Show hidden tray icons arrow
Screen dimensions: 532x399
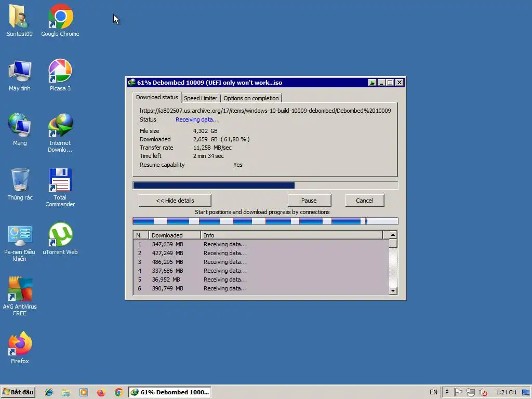point(447,392)
